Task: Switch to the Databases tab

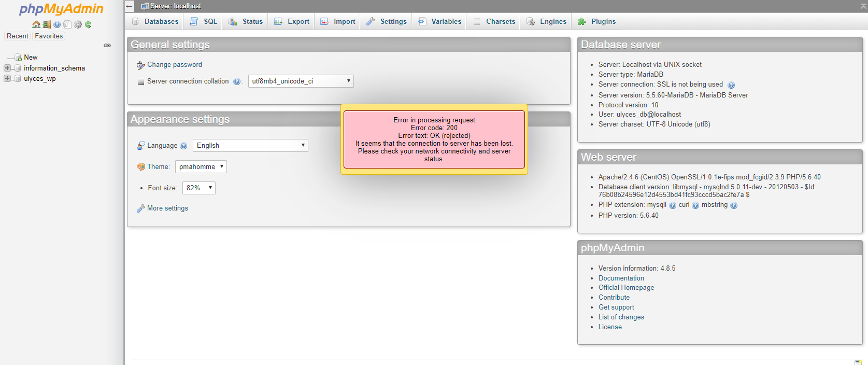Action: click(x=155, y=21)
